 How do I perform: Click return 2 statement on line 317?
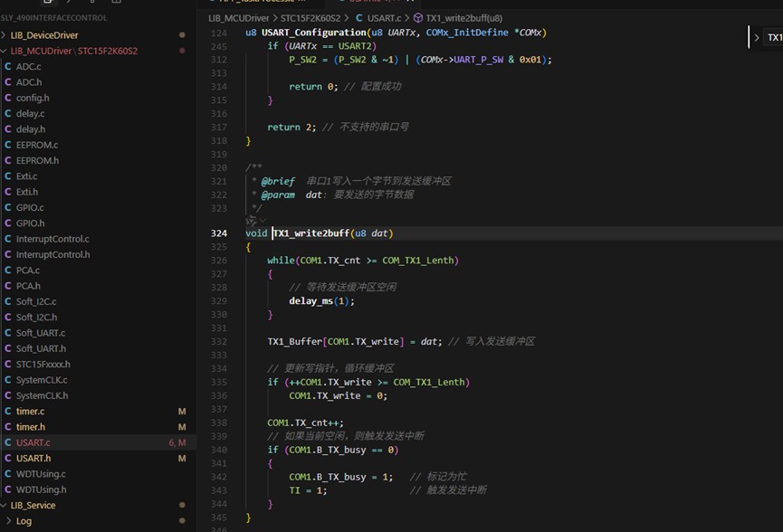(291, 128)
